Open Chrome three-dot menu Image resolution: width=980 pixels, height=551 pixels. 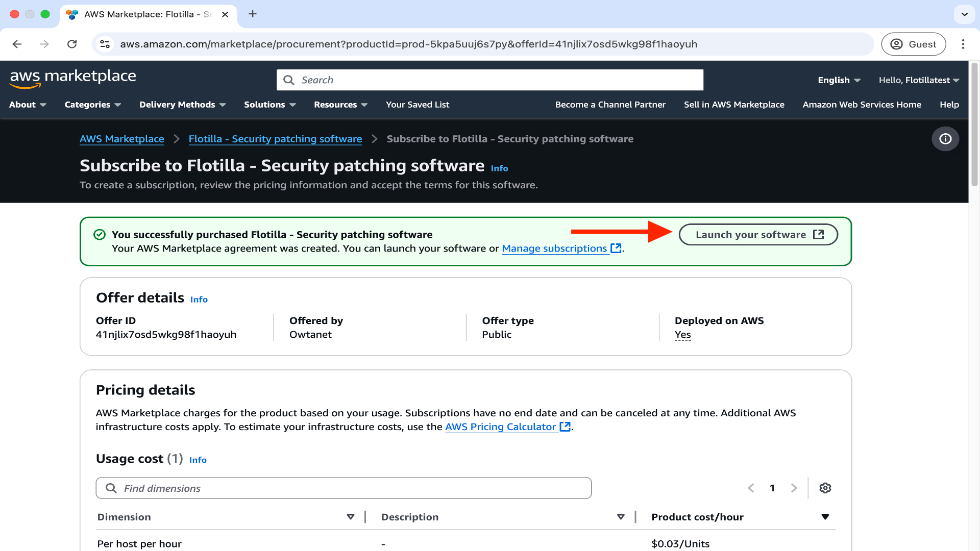click(x=963, y=44)
